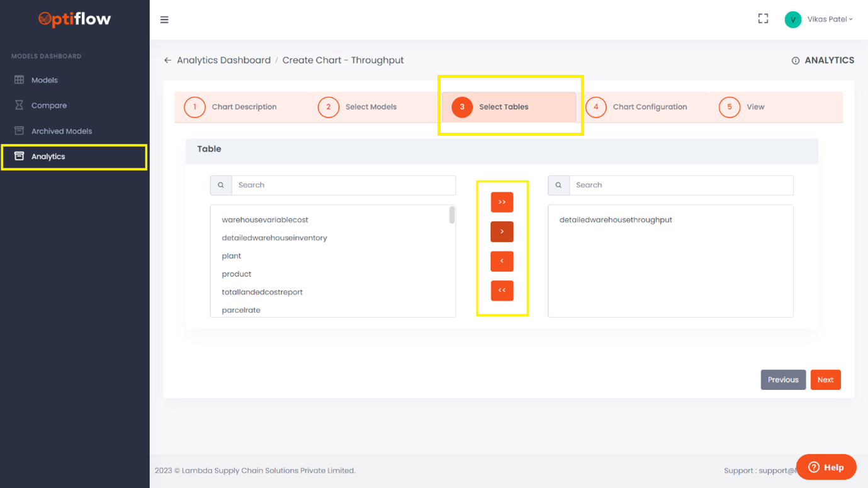Click the search magnifier in left table panel
868x488 pixels.
(x=220, y=185)
